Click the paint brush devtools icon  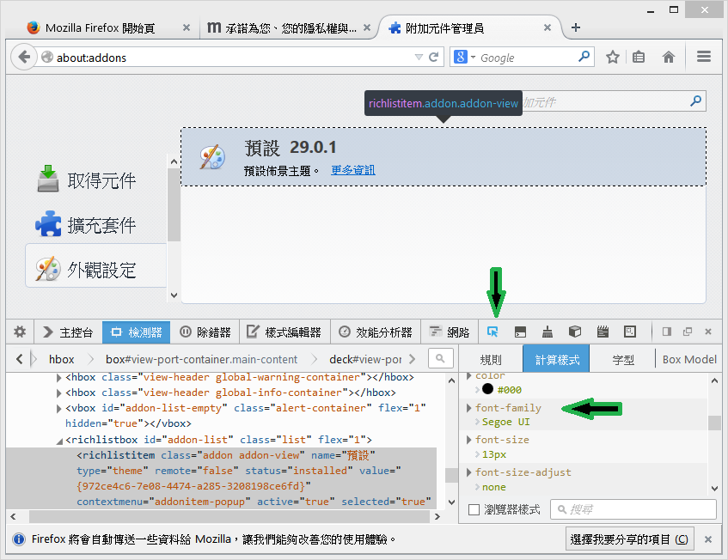tap(548, 332)
